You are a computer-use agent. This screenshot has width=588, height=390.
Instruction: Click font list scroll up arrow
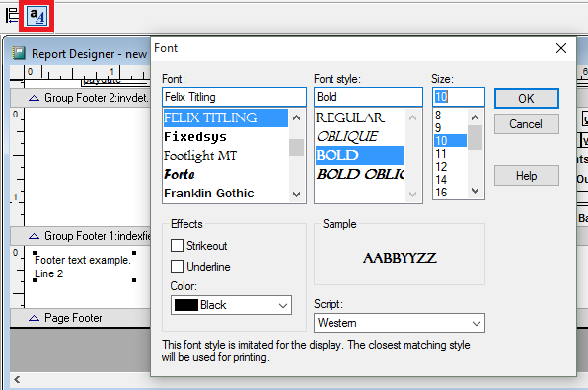point(297,117)
